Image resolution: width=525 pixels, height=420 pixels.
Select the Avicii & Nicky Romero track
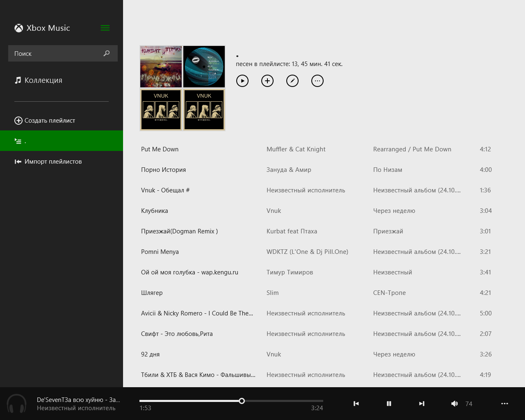pos(197,313)
